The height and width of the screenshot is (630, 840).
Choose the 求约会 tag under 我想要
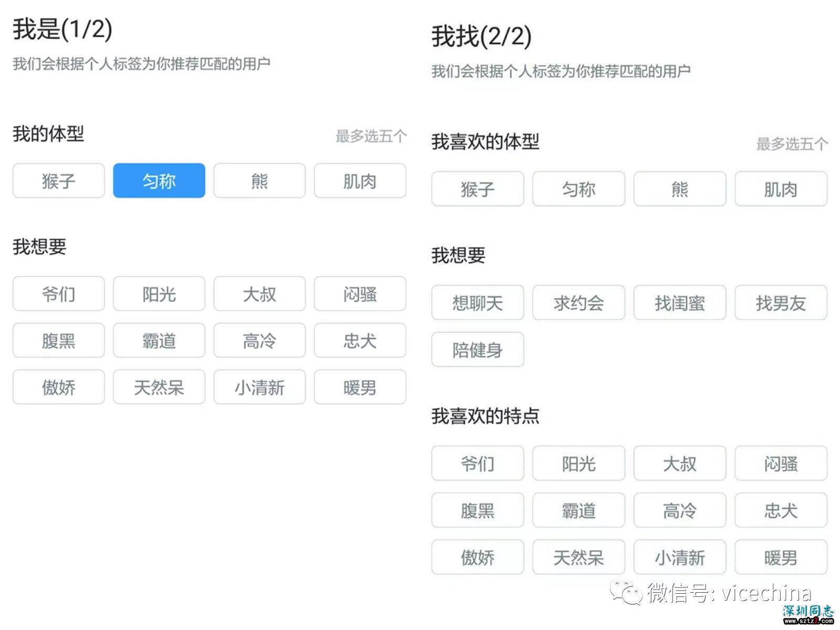(579, 303)
